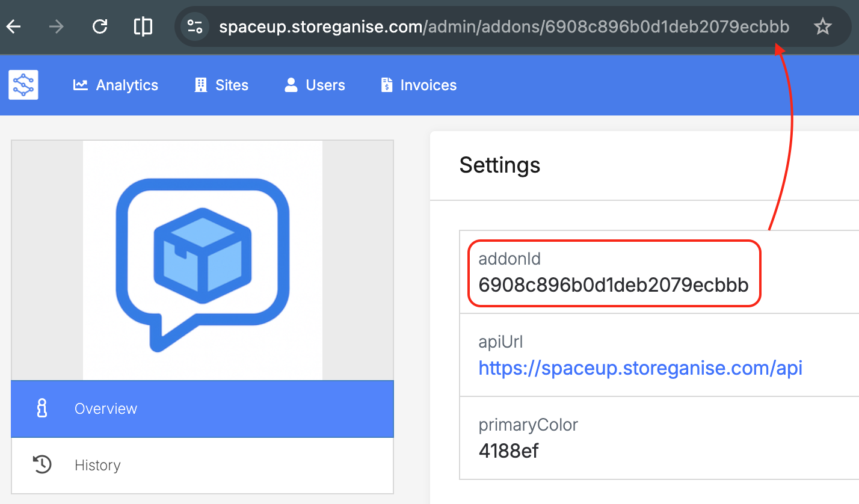Open the Invoices menu
859x504 pixels.
tap(419, 85)
